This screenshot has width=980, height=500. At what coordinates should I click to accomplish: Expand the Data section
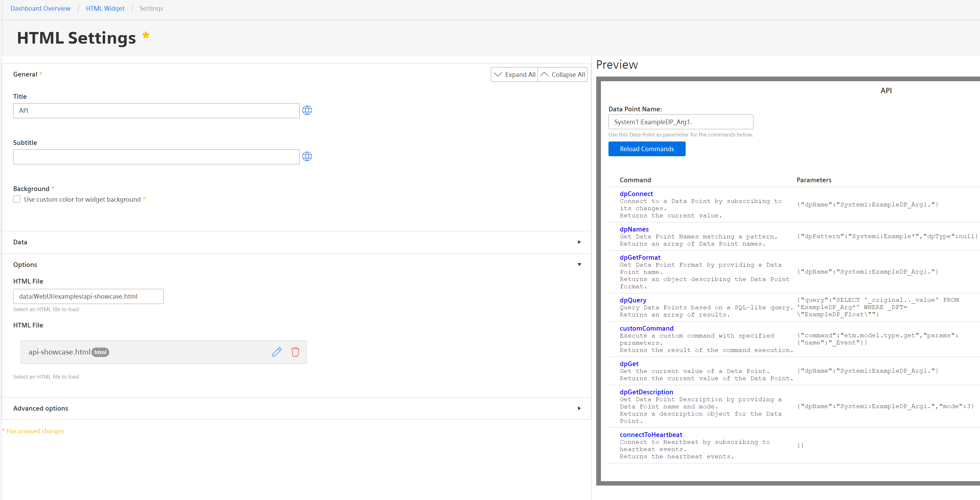click(x=579, y=242)
